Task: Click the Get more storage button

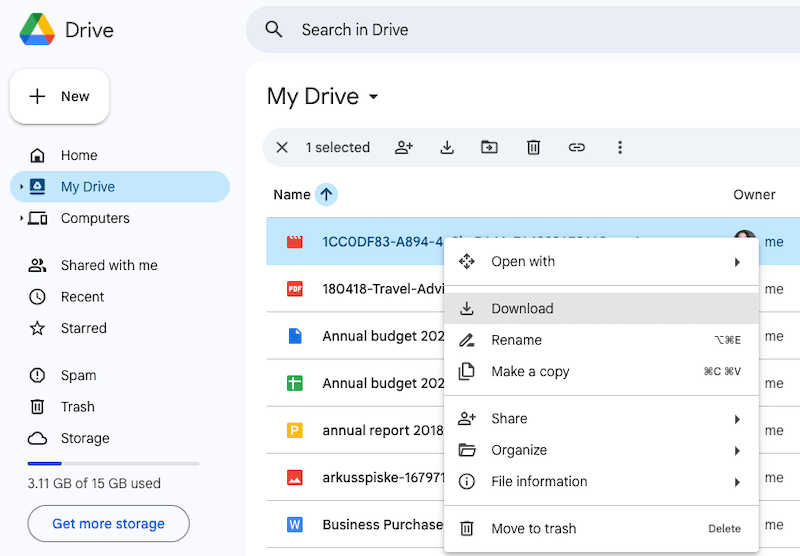Action: point(108,523)
